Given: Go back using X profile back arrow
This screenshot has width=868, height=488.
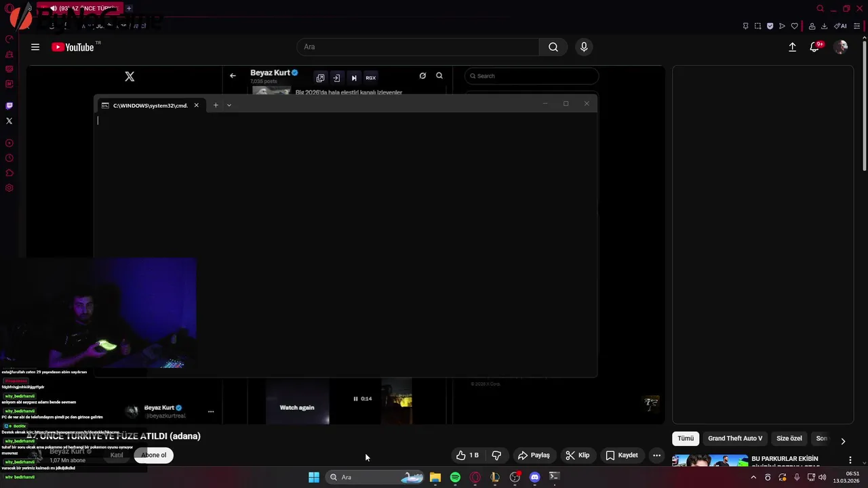Looking at the screenshot, I should coord(233,76).
